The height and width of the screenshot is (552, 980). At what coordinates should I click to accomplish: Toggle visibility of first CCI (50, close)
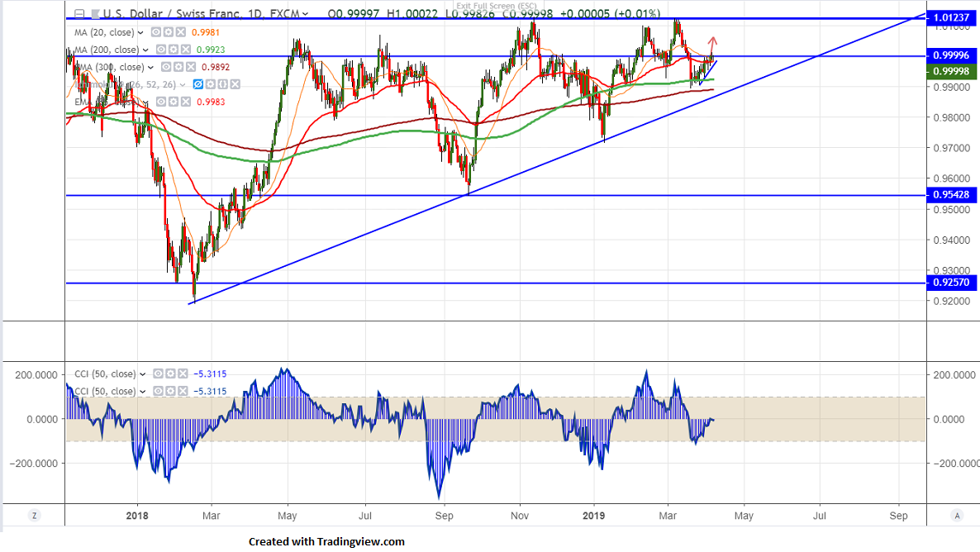pyautogui.click(x=156, y=374)
